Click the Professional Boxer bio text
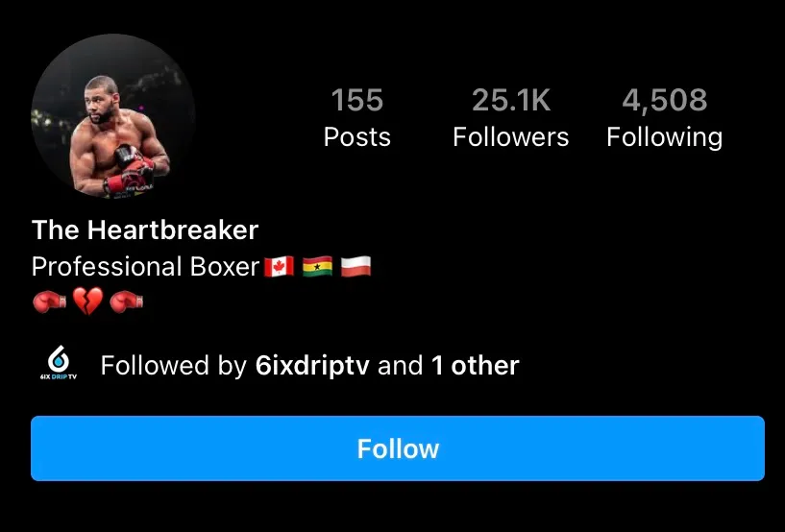785x532 pixels. 146,266
